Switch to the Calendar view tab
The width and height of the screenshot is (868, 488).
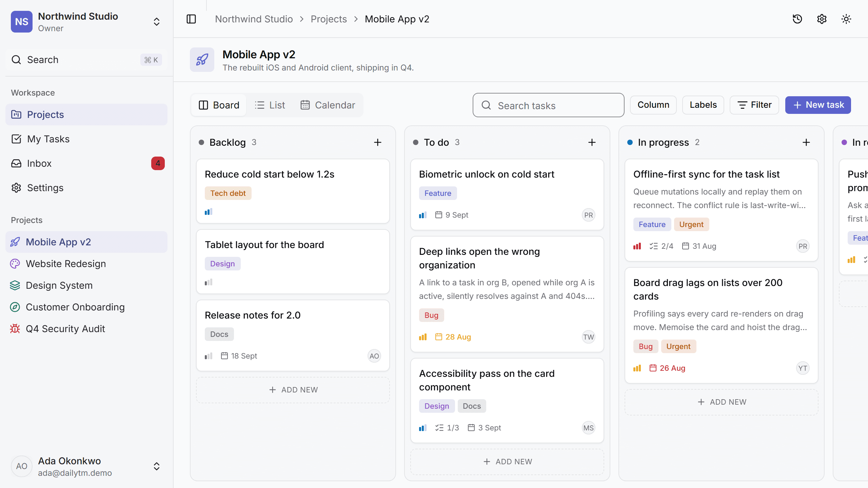pyautogui.click(x=328, y=105)
